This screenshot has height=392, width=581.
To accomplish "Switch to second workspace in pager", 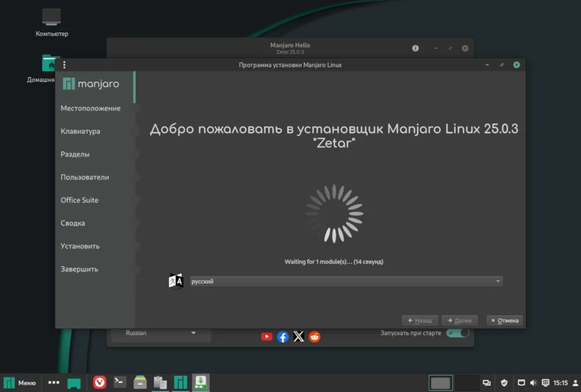I will [x=466, y=383].
